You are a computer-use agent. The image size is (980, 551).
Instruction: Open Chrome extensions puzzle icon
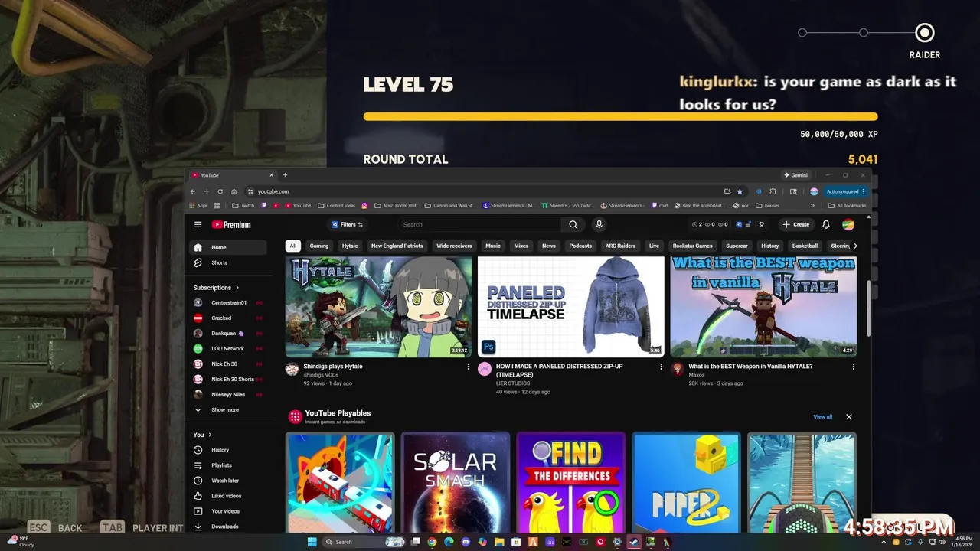coord(773,191)
